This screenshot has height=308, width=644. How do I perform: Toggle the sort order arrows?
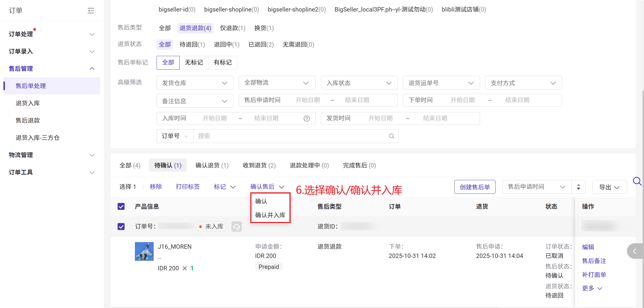(x=578, y=187)
